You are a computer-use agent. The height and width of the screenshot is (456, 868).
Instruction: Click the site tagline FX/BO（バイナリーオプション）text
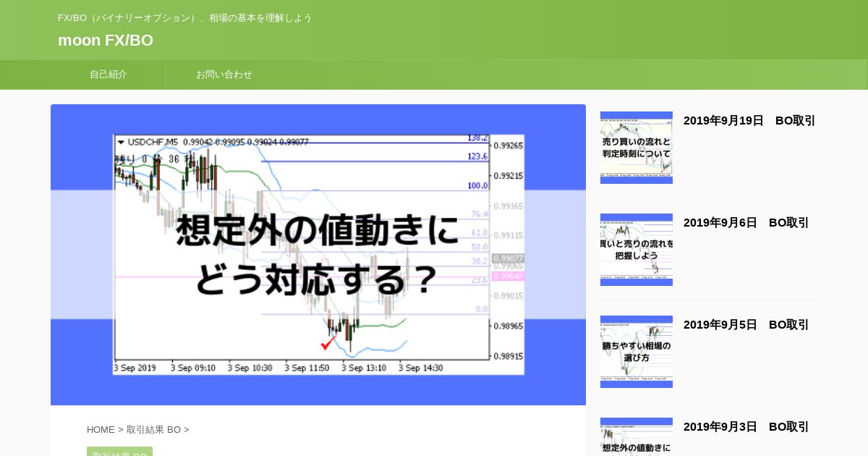coord(184,18)
